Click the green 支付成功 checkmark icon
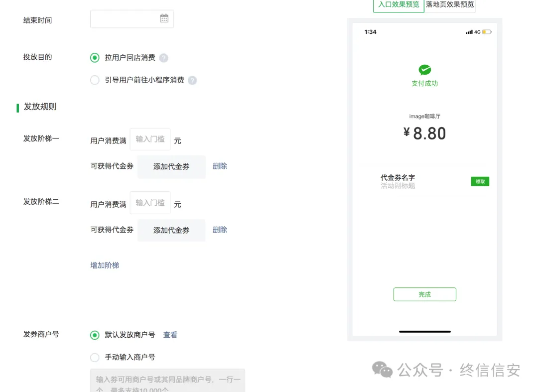This screenshot has width=538, height=392. [x=424, y=70]
